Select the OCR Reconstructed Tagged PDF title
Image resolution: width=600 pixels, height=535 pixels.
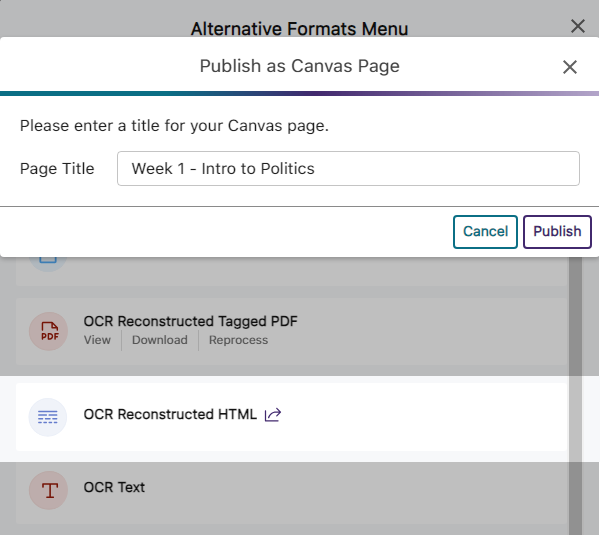point(190,321)
